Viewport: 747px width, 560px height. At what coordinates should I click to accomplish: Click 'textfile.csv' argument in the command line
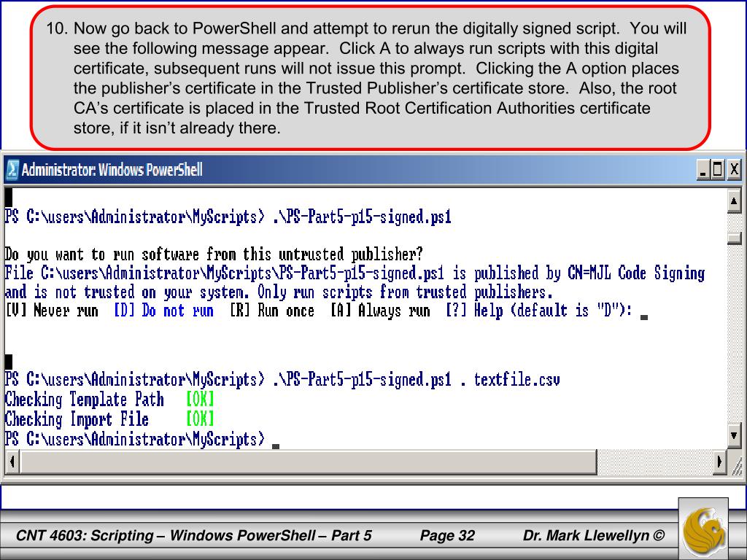(x=516, y=379)
